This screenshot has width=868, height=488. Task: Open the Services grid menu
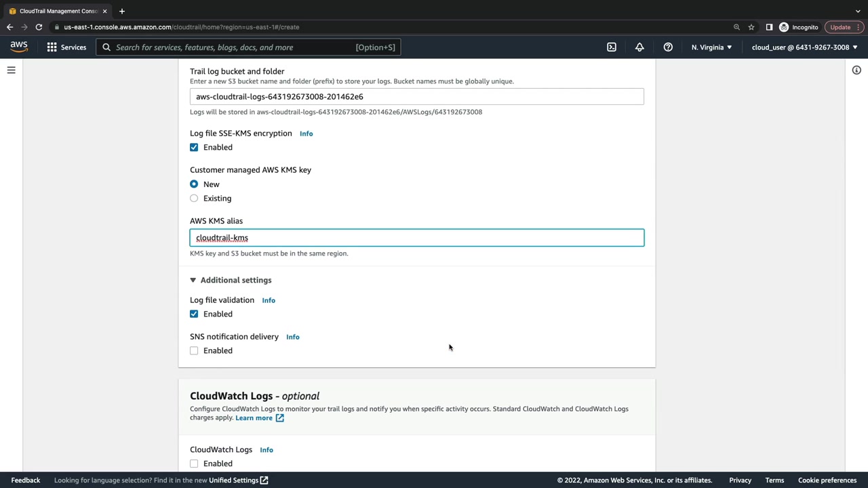click(x=66, y=47)
